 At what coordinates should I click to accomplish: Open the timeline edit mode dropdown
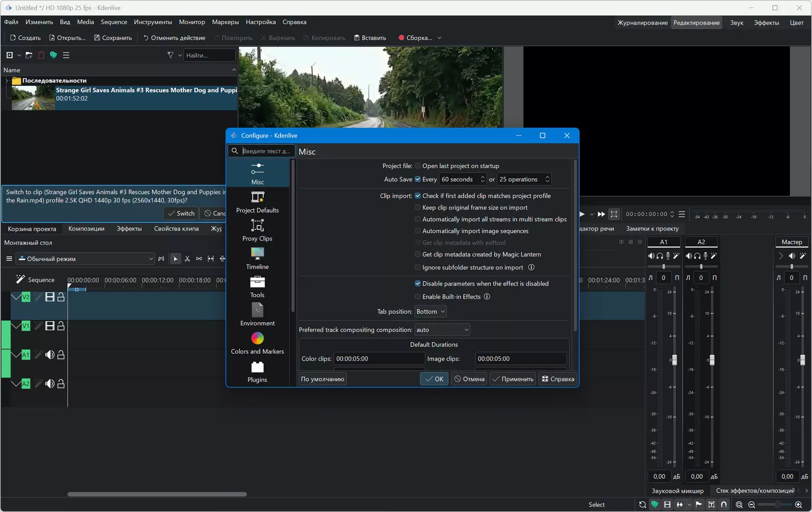pos(86,259)
